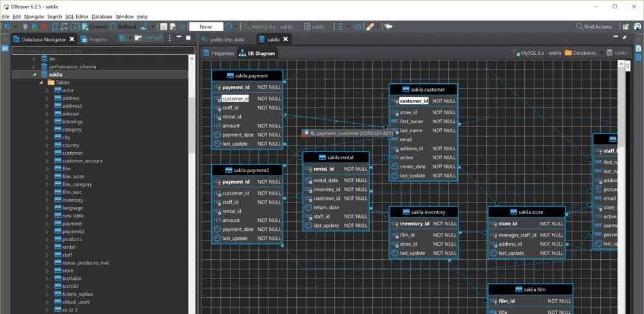The image size is (644, 314).
Task: Click highlighted customer_id in sakila.payment entity
Action: [x=235, y=99]
